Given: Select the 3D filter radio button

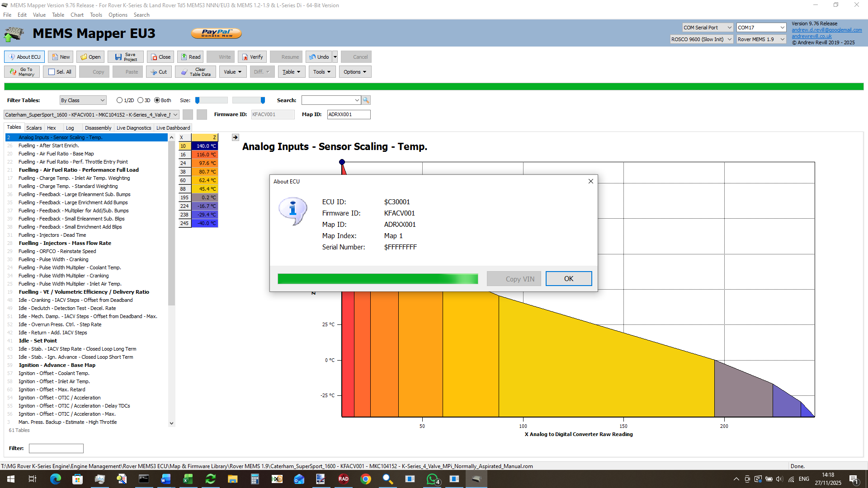Looking at the screenshot, I should tap(141, 100).
